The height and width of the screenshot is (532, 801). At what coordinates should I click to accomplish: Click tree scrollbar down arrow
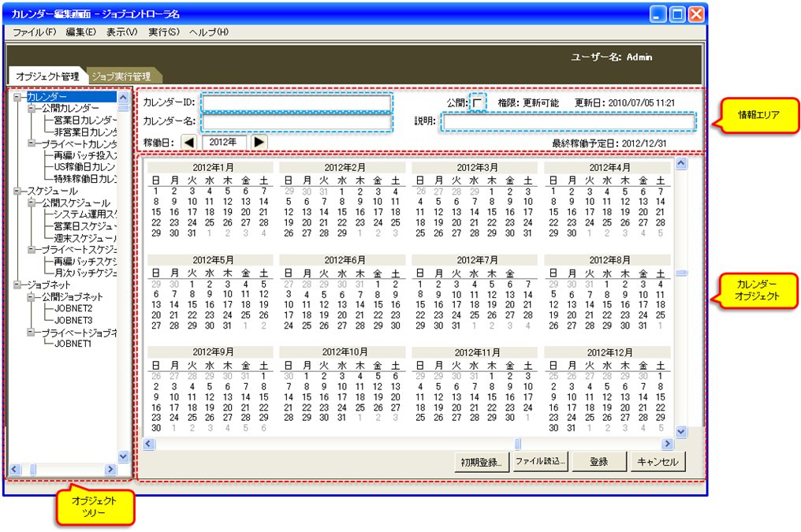[x=123, y=456]
